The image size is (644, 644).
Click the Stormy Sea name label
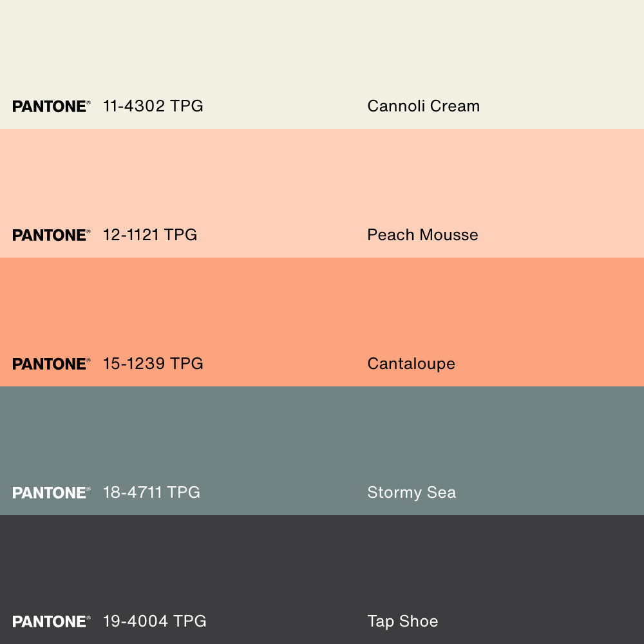pyautogui.click(x=412, y=493)
